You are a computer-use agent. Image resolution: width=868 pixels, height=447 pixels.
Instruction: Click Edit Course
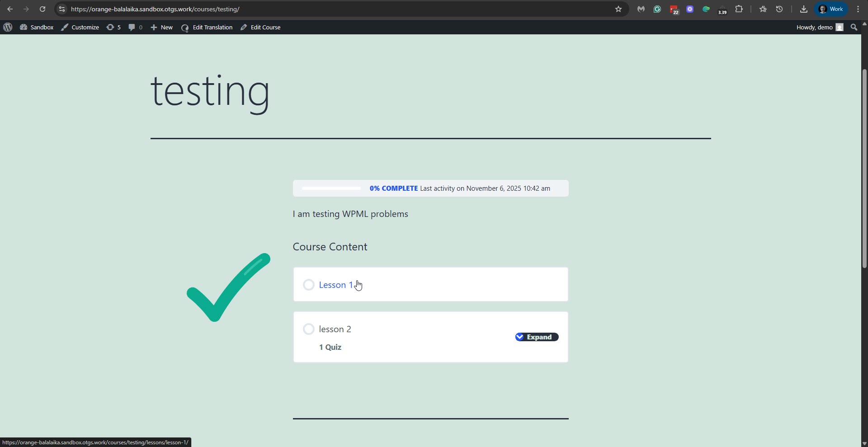(x=260, y=27)
